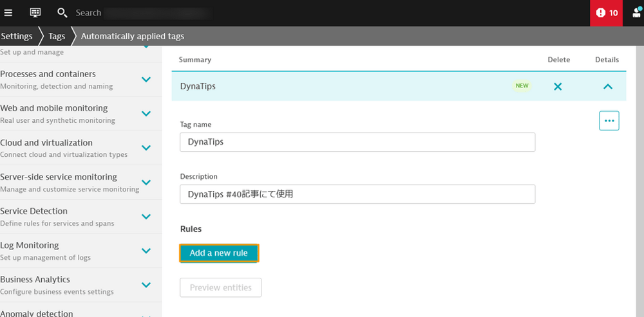Click 'Set up management of logs' text
644x317 pixels.
[x=45, y=258]
